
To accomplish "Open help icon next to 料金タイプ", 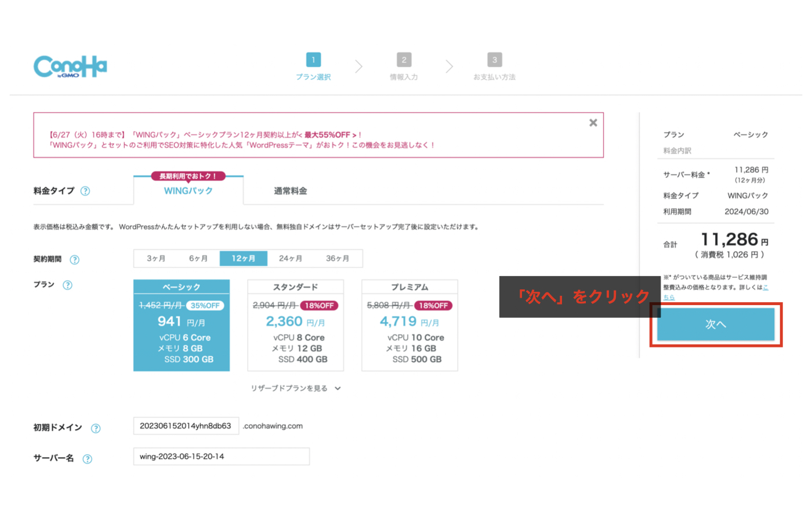I will (x=85, y=191).
